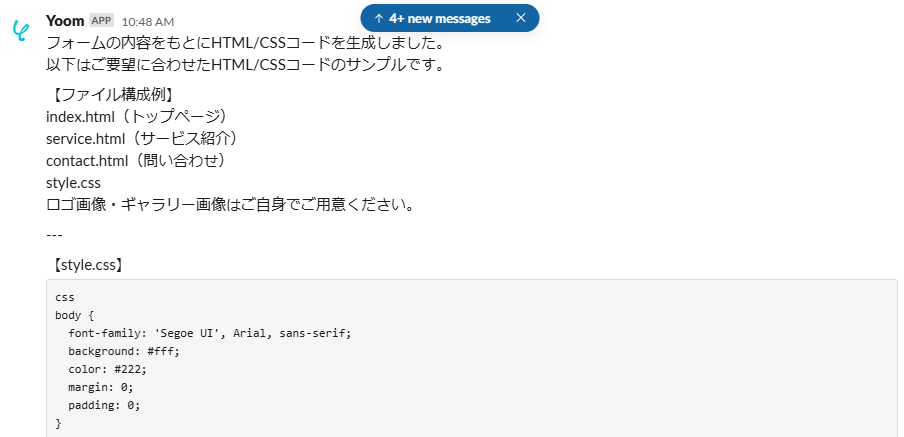
Task: Click the background: #fff code line
Action: (124, 351)
